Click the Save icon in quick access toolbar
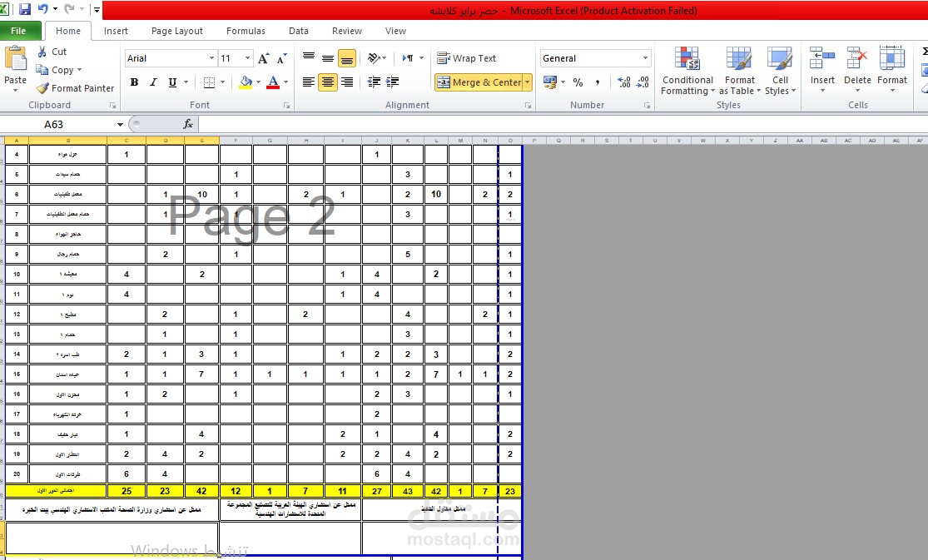Image resolution: width=928 pixels, height=560 pixels. [25, 9]
